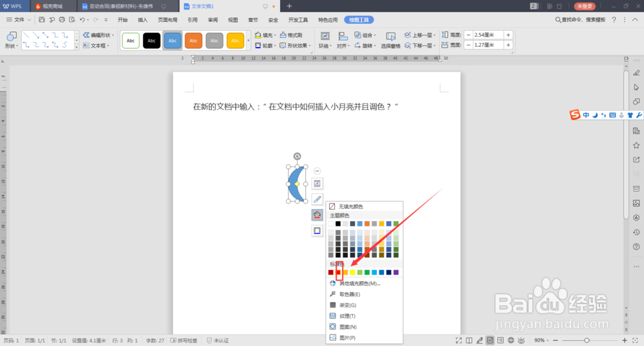Image resolution: width=644 pixels, height=346 pixels.
Task: Apply the orange Abc shape style
Action: pos(193,41)
